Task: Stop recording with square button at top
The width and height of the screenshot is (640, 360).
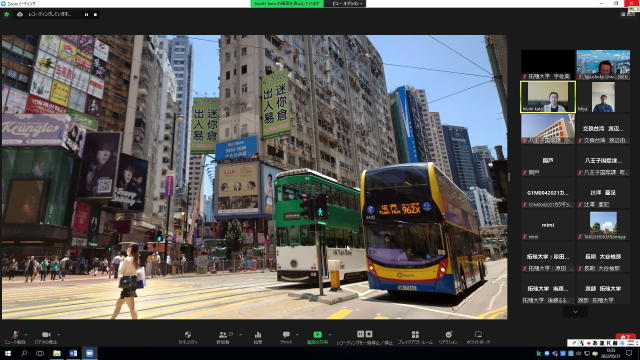Action: 96,14
